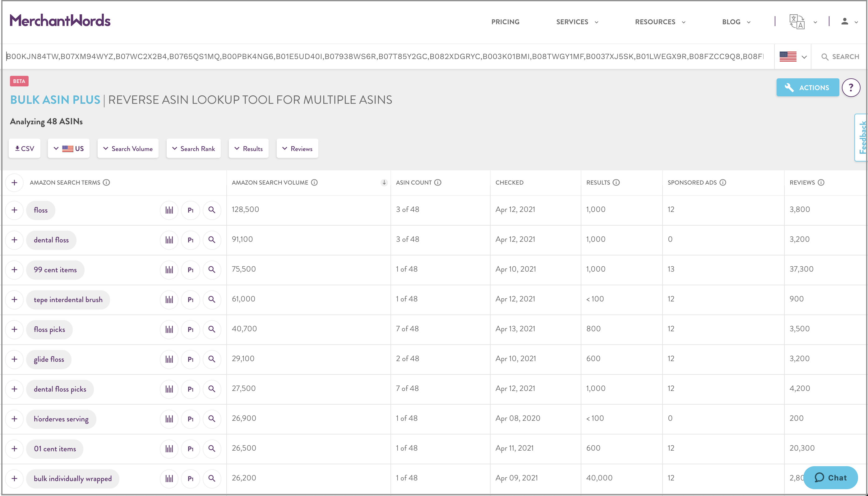Click the 37,300 reviews value

click(801, 269)
